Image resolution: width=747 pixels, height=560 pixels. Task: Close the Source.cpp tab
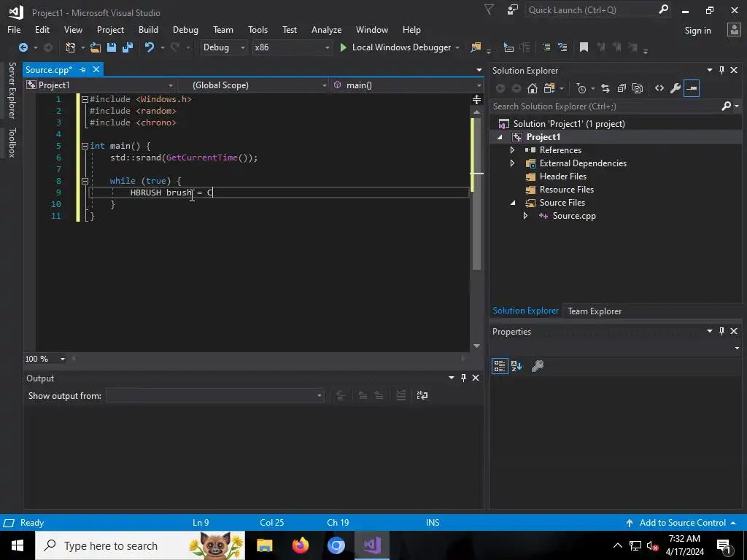[96, 69]
